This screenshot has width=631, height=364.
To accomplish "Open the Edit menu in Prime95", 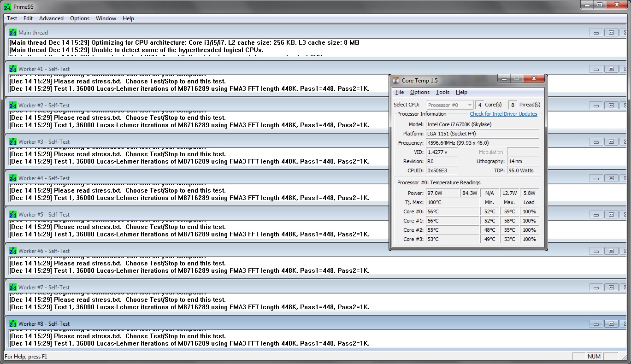I will [28, 18].
